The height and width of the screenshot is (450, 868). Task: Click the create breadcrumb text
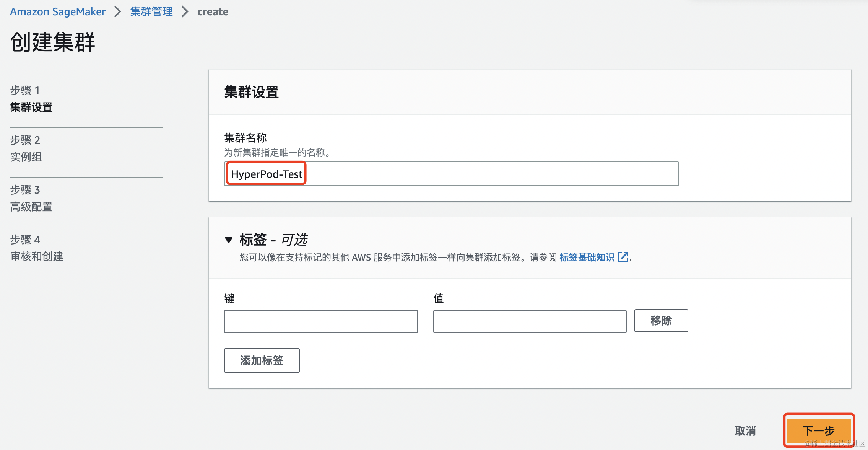[x=213, y=12]
